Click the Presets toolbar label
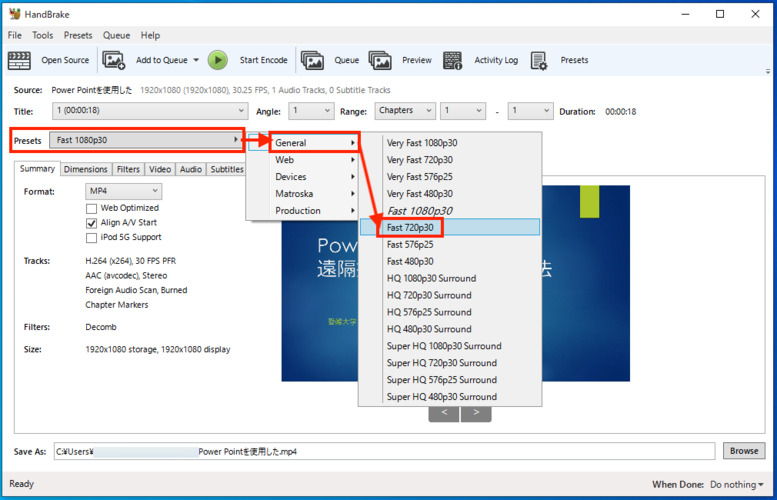Viewport: 777px width, 500px height. [574, 60]
